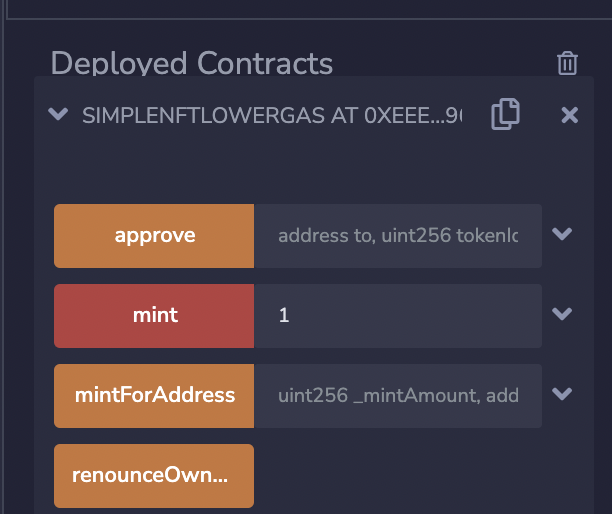Expand the mint function details
Viewport: 612px width, 514px height.
(x=562, y=314)
